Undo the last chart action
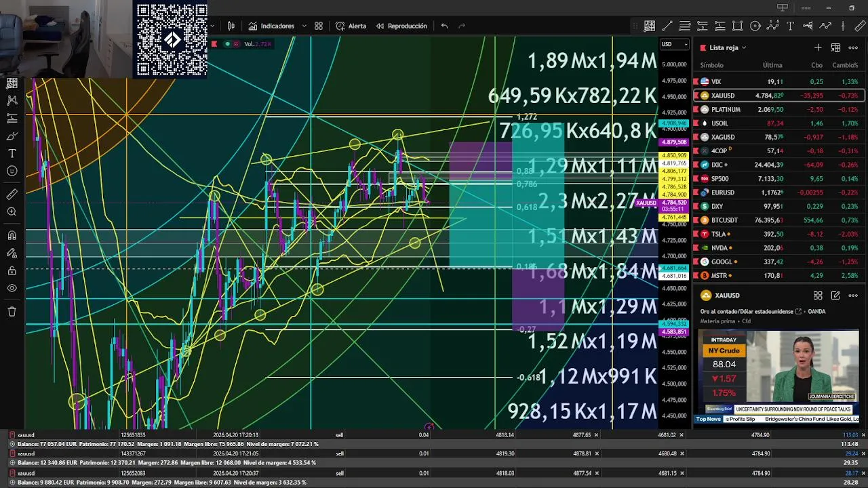This screenshot has width=868, height=488. (x=444, y=26)
